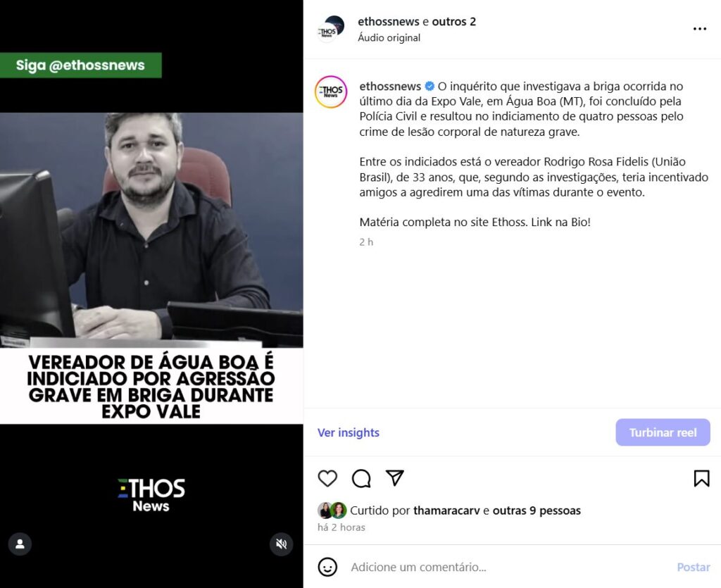Screen dimensions: 721x588
Task: Click the blue verified badge next to ethossnews
Action: click(x=430, y=86)
